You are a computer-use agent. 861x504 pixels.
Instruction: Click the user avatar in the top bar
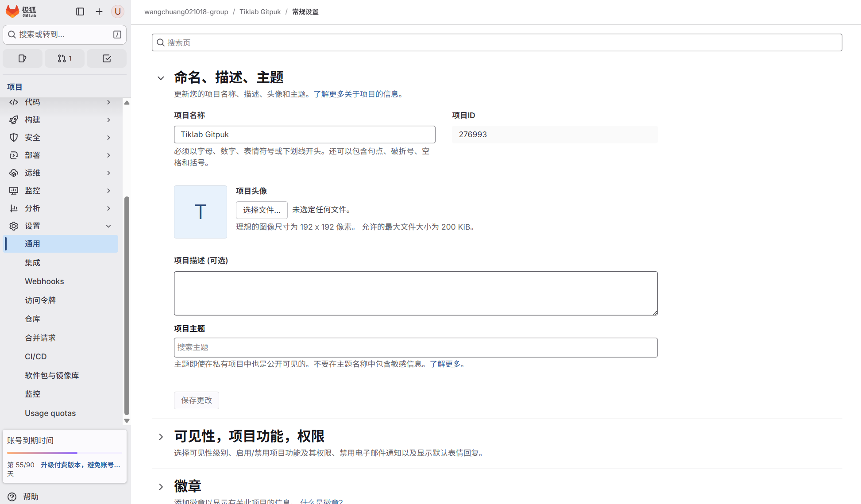117,12
